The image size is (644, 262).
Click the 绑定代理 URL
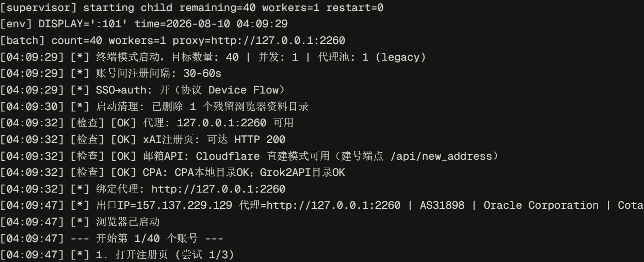tap(219, 190)
